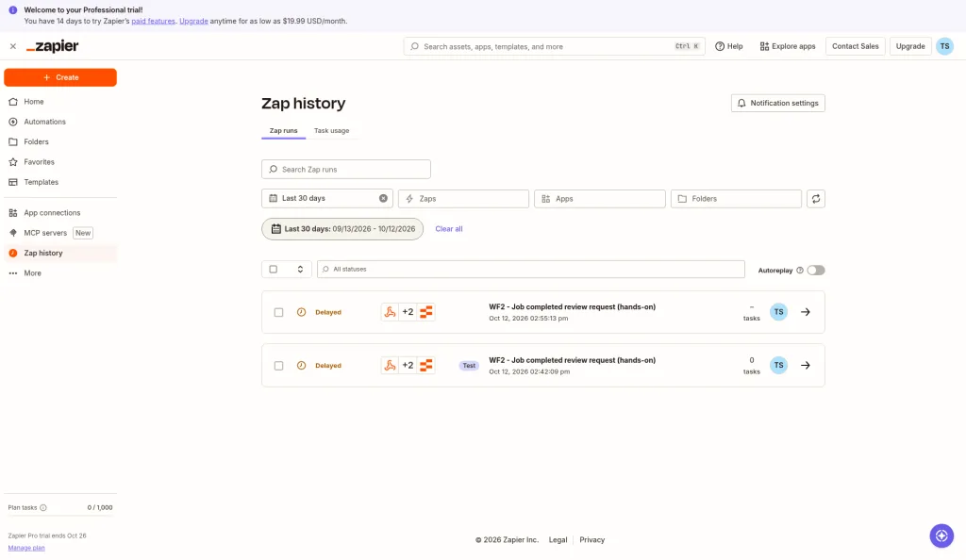Image resolution: width=966 pixels, height=560 pixels.
Task: Open the Privacy footer link
Action: click(592, 539)
